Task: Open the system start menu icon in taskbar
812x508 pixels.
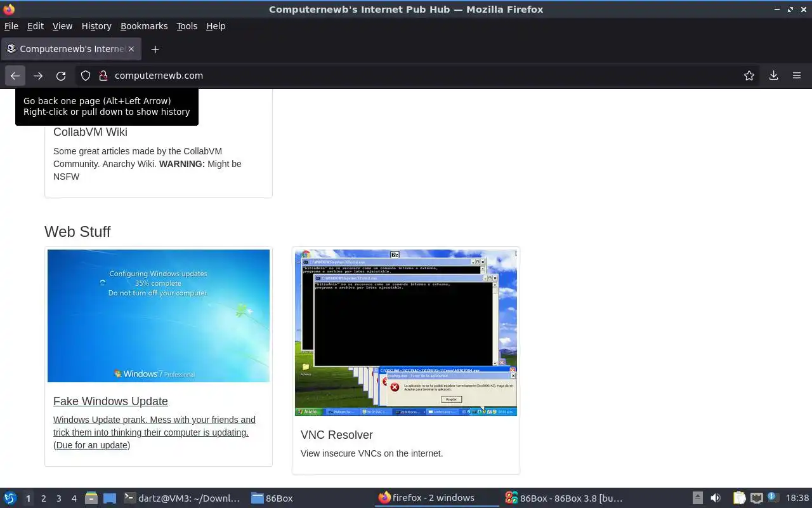Action: click(10, 498)
